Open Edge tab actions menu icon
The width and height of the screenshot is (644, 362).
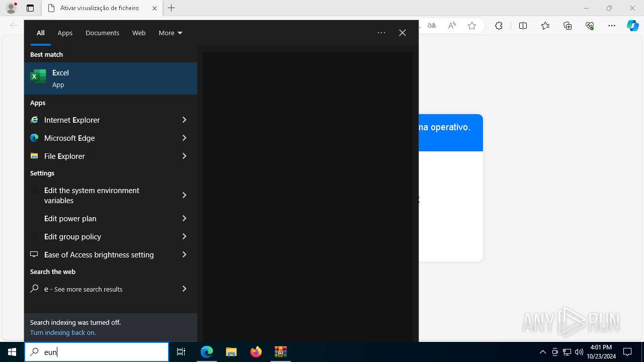(x=30, y=8)
